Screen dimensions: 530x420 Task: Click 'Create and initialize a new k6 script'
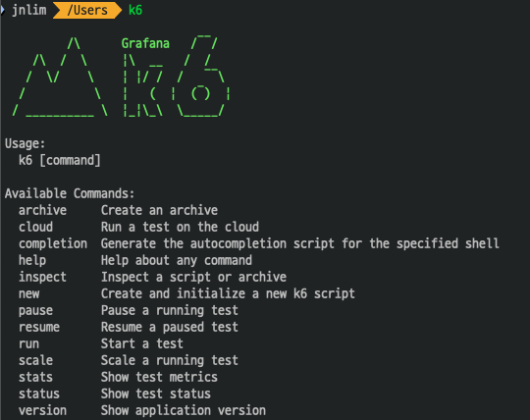228,293
